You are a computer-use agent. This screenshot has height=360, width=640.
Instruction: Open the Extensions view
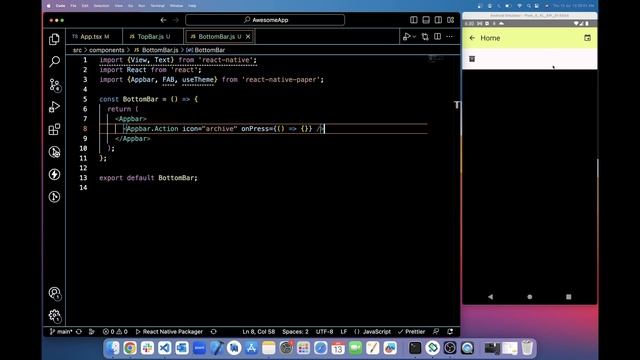(x=54, y=129)
